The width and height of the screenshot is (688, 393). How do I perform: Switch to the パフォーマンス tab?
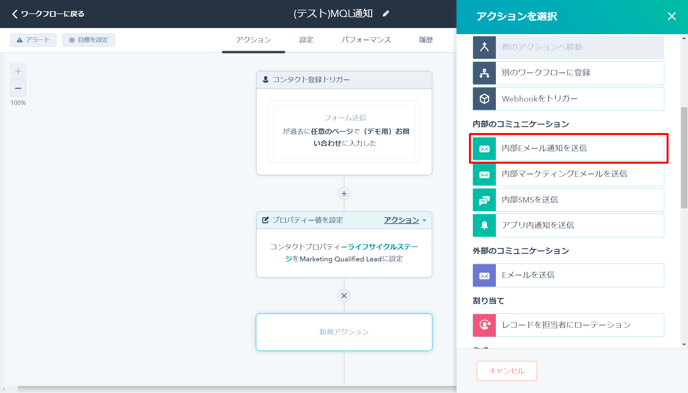pos(366,40)
